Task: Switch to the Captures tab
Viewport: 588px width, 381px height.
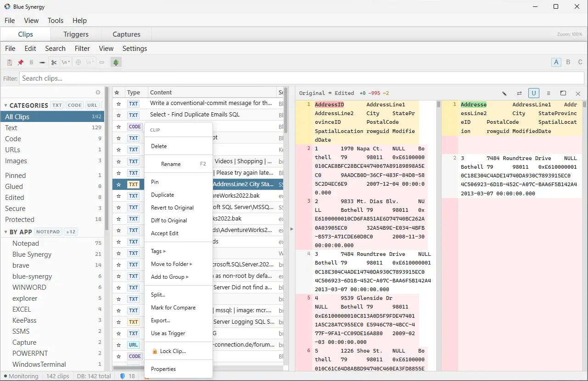Action: click(x=126, y=34)
